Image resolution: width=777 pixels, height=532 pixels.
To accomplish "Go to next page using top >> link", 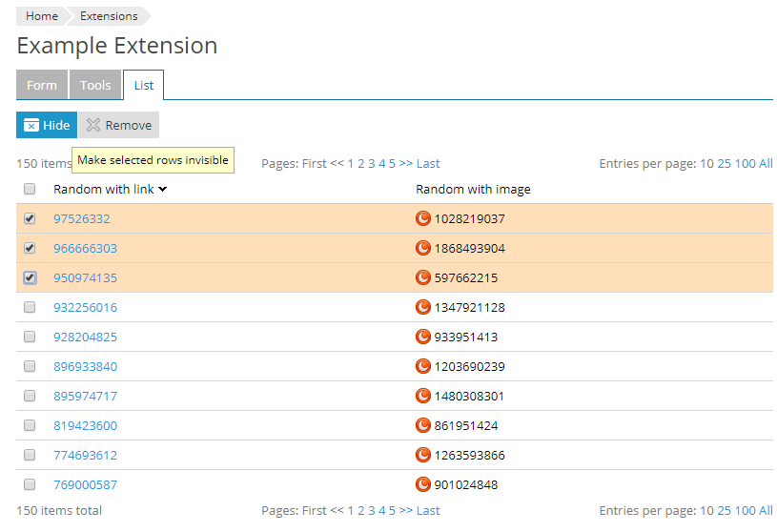I will [x=406, y=163].
